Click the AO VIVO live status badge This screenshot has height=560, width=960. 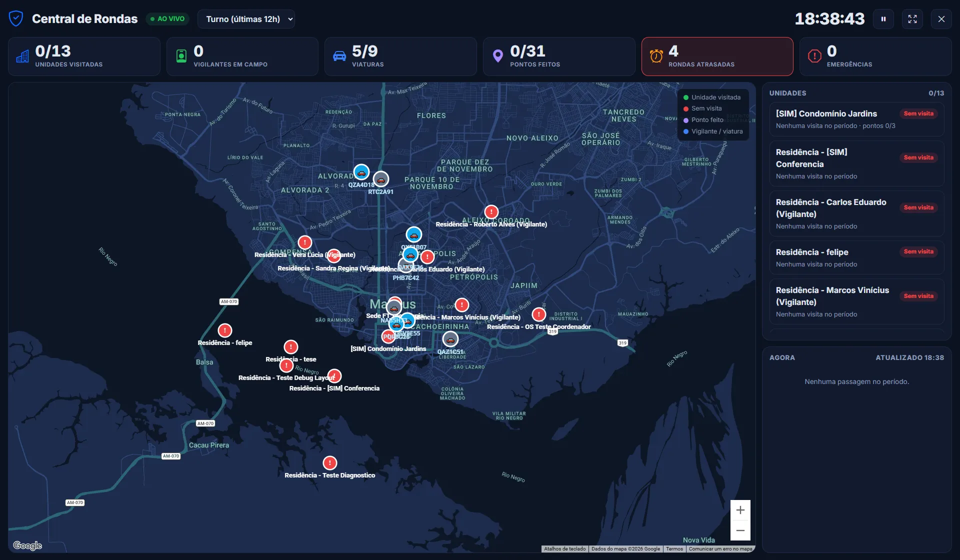167,19
